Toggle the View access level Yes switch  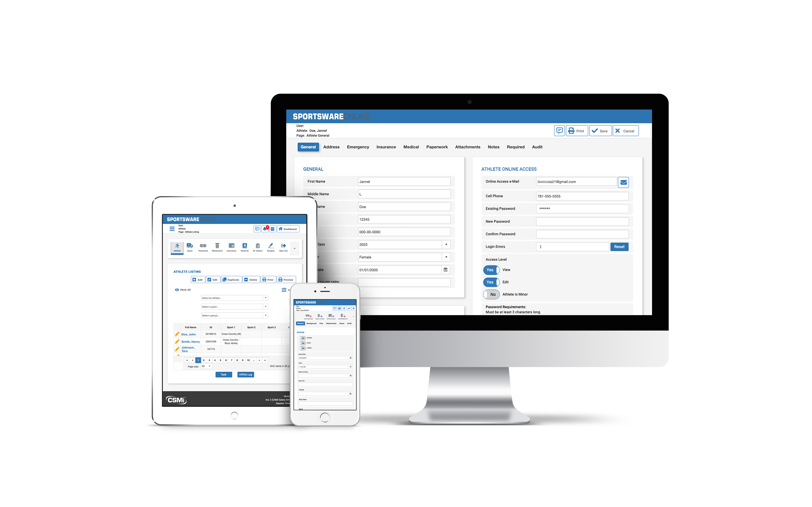tap(491, 269)
